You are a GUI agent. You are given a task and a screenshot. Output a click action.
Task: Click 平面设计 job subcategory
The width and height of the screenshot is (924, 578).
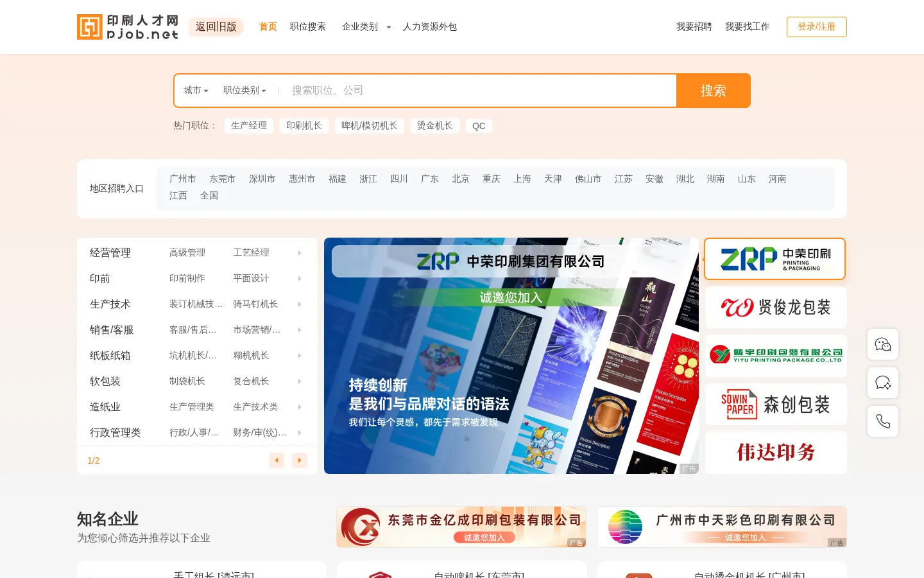[252, 279]
